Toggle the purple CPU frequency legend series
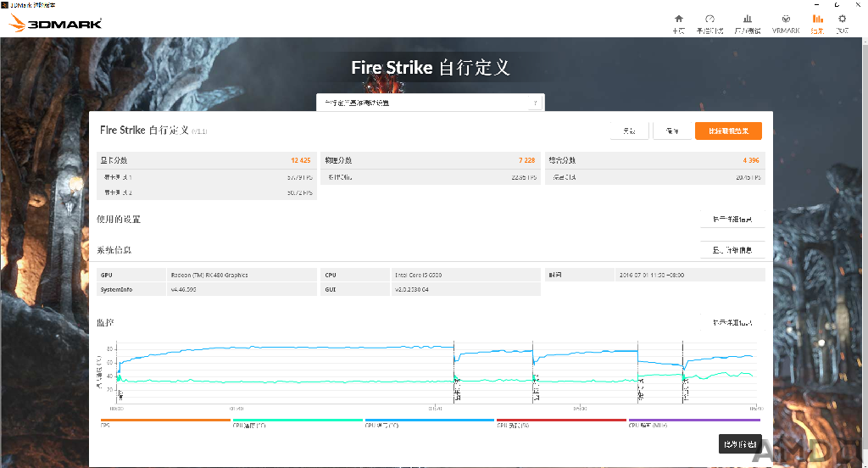 [694, 422]
